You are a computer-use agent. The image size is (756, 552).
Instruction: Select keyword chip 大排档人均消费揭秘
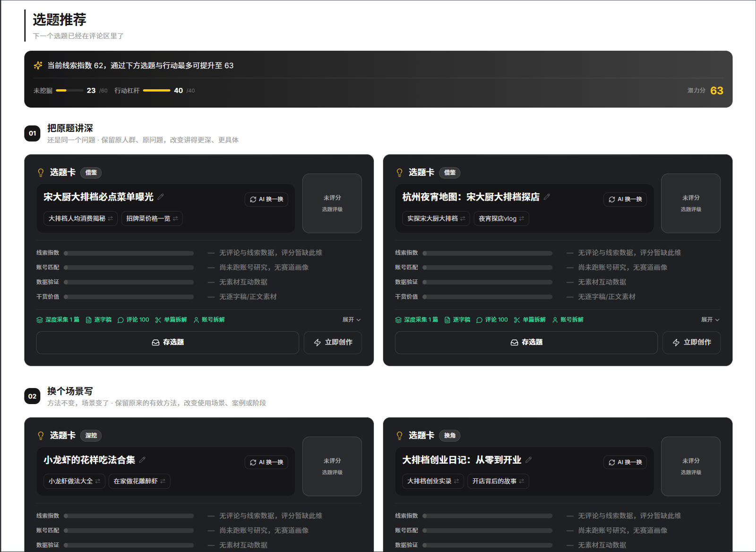coord(80,218)
